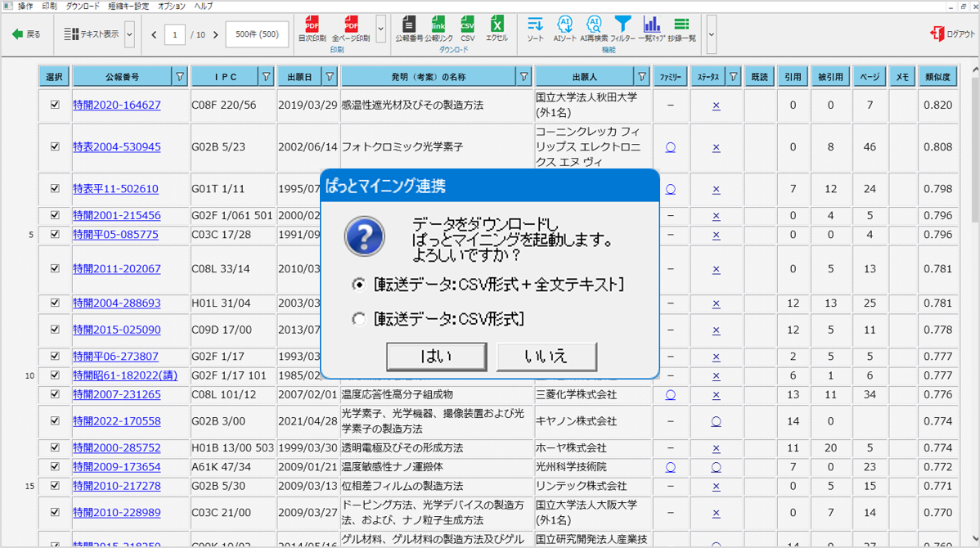Uncheck the row for 特開2020-164627
The width and height of the screenshot is (980, 548).
pos(55,105)
